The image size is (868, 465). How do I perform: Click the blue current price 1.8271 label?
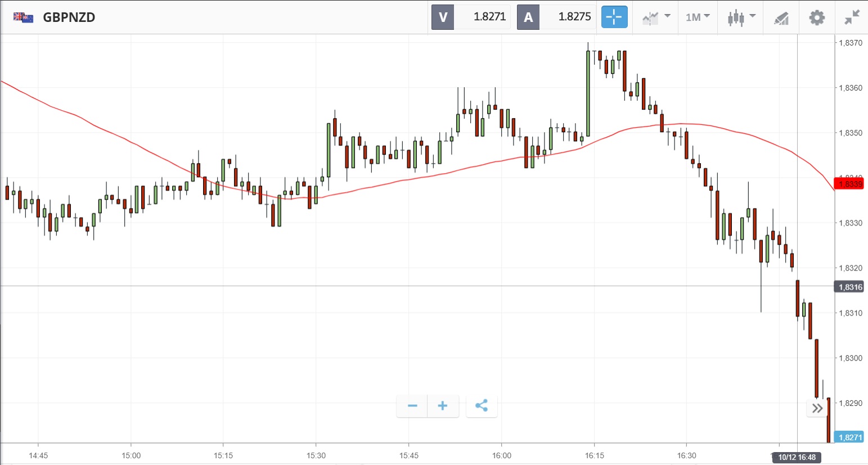(849, 437)
